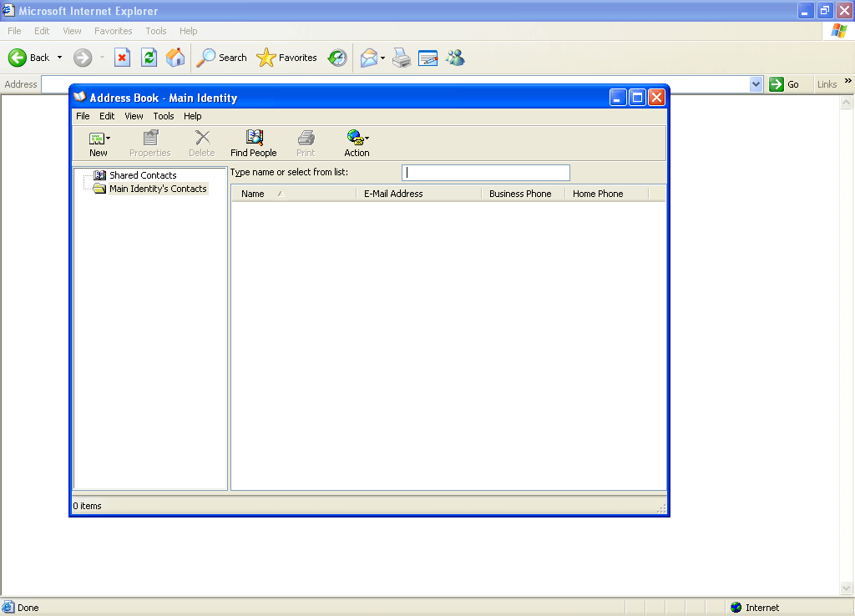Image resolution: width=855 pixels, height=616 pixels.
Task: Open Internet Explorer's Help menu
Action: click(x=188, y=31)
